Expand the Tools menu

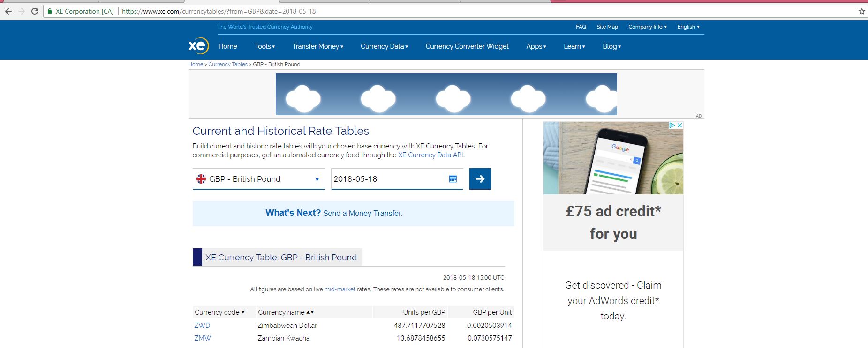[265, 46]
